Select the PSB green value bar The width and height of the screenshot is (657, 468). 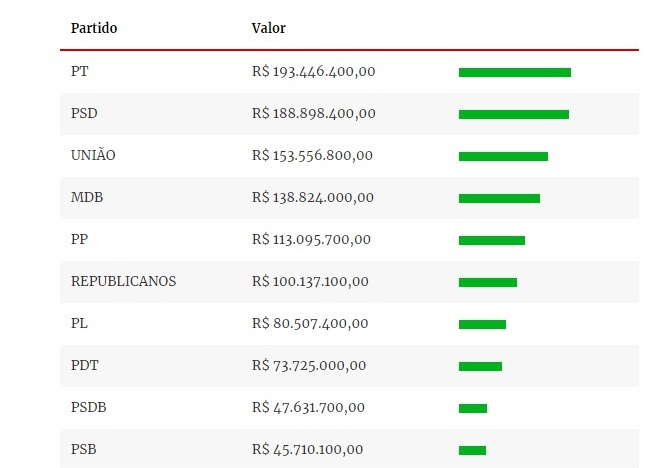coord(472,450)
